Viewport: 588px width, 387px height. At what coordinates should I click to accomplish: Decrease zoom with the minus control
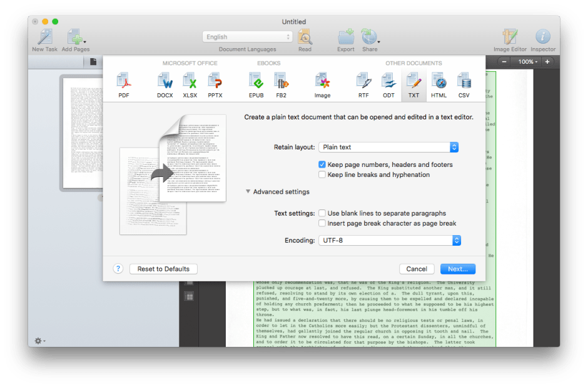click(x=504, y=62)
